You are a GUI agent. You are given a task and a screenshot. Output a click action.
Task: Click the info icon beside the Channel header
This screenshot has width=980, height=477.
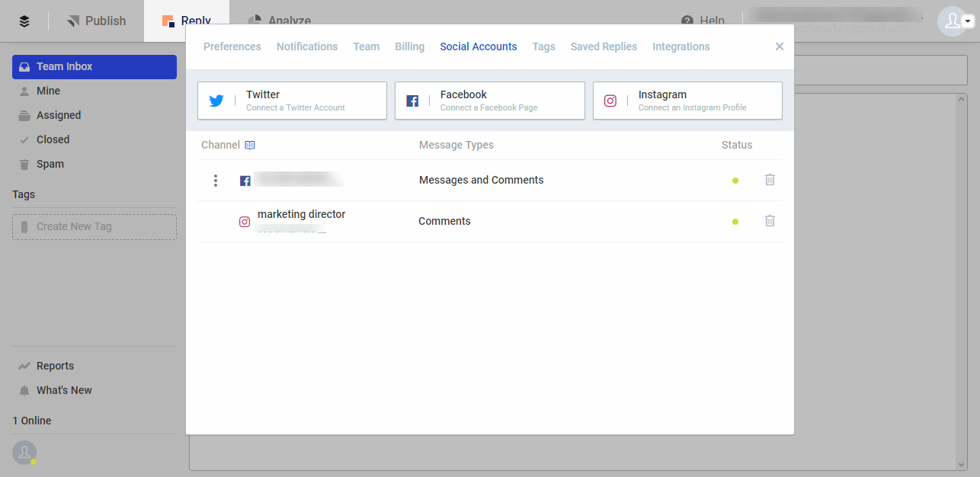tap(250, 145)
